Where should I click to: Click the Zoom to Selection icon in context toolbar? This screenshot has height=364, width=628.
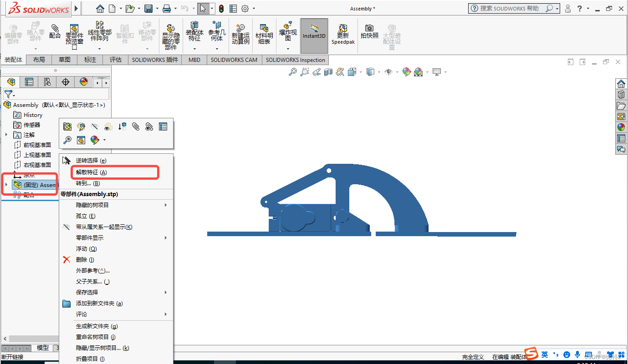coord(67,140)
